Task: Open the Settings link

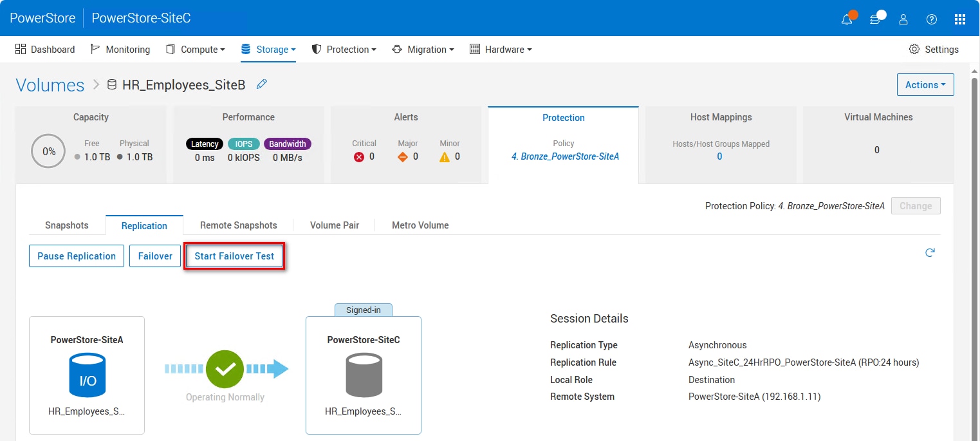Action: (934, 50)
